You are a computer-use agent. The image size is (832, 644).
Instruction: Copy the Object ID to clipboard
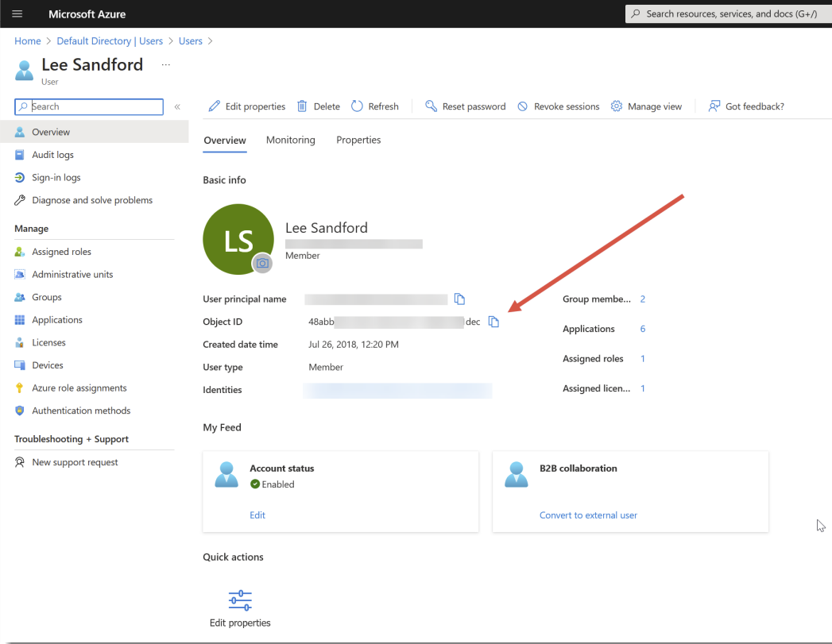click(493, 322)
